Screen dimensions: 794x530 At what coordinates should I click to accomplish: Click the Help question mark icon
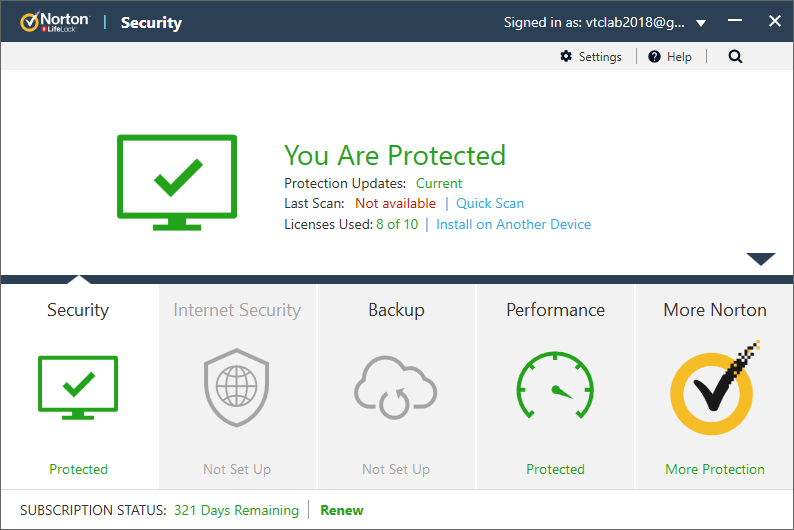click(x=654, y=57)
